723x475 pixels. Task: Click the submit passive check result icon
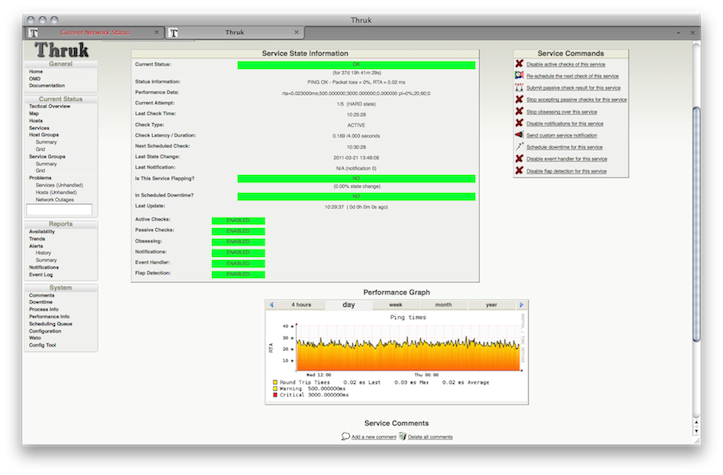519,87
